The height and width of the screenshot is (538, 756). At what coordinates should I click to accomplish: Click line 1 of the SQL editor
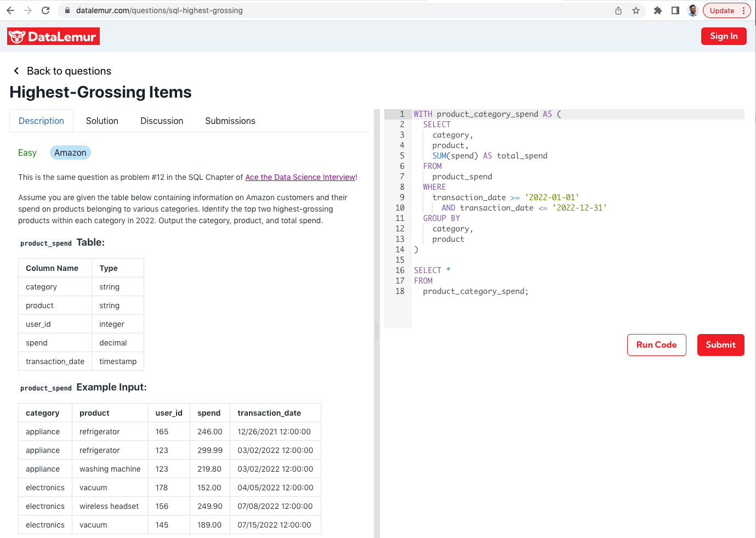coord(578,114)
